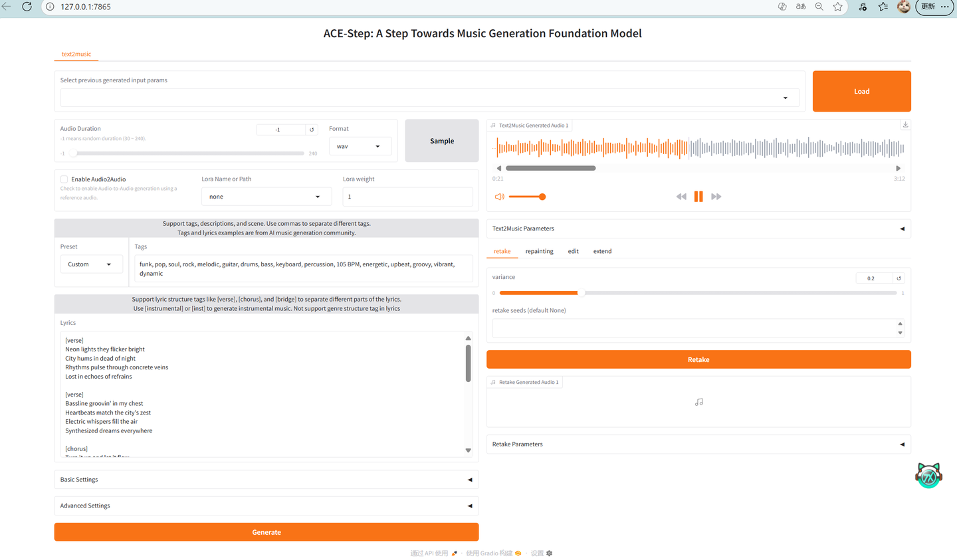This screenshot has height=560, width=957.
Task: Switch to the repainting tab
Action: click(x=539, y=251)
